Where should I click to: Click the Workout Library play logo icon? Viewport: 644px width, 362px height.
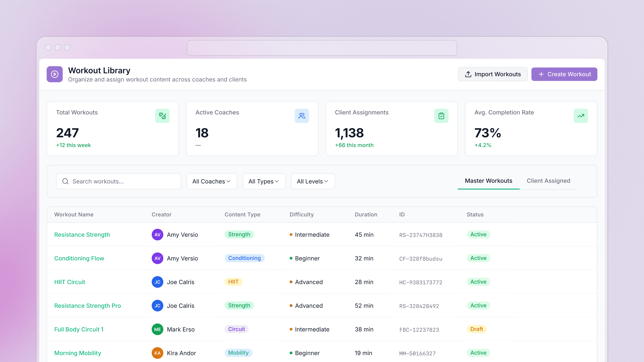coord(55,74)
